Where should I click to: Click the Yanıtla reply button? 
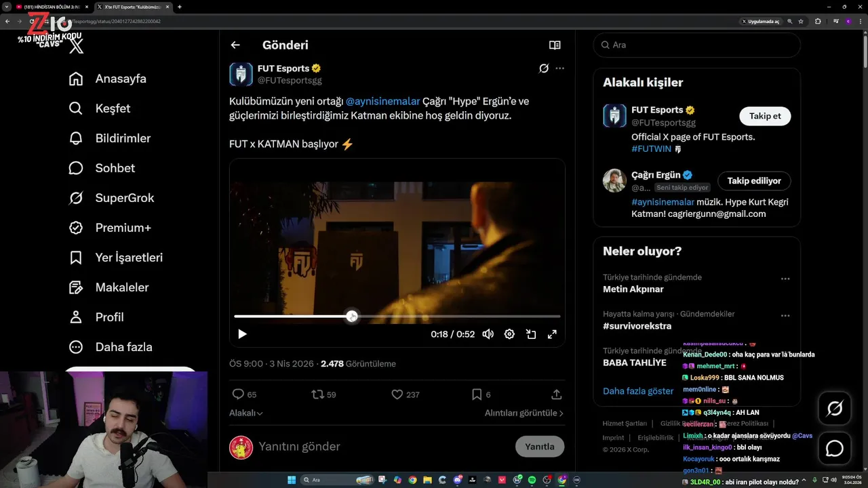540,447
